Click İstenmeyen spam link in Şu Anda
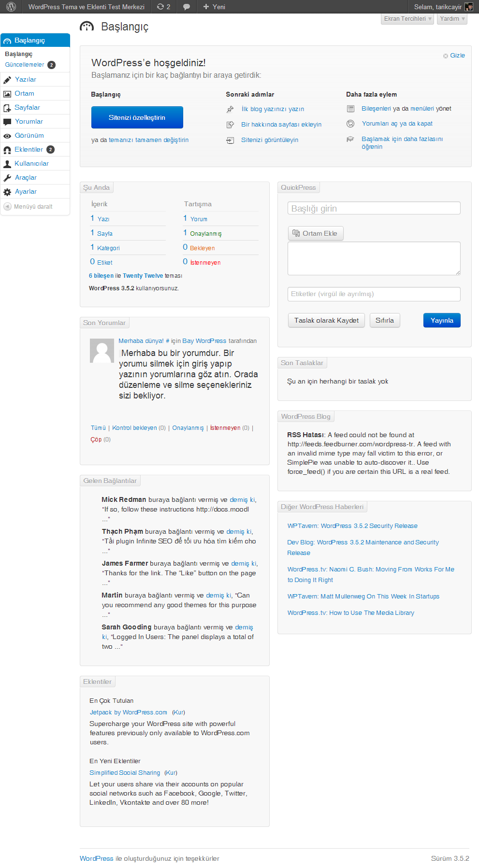The height and width of the screenshot is (868, 479). click(205, 263)
